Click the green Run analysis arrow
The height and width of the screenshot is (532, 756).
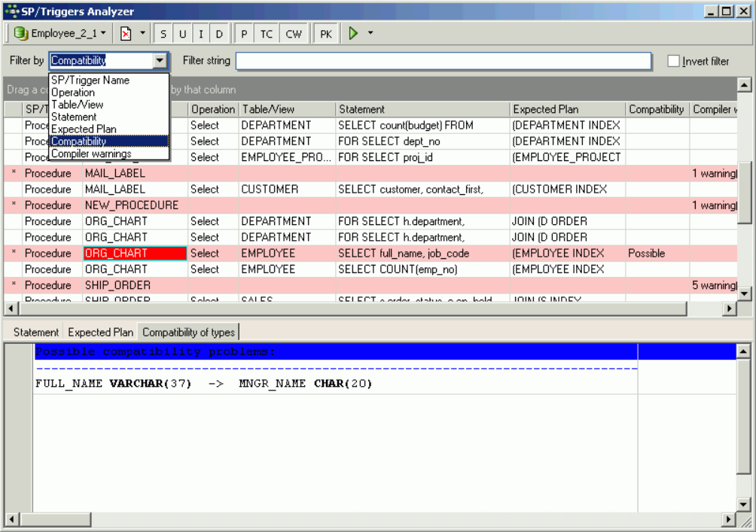[353, 34]
